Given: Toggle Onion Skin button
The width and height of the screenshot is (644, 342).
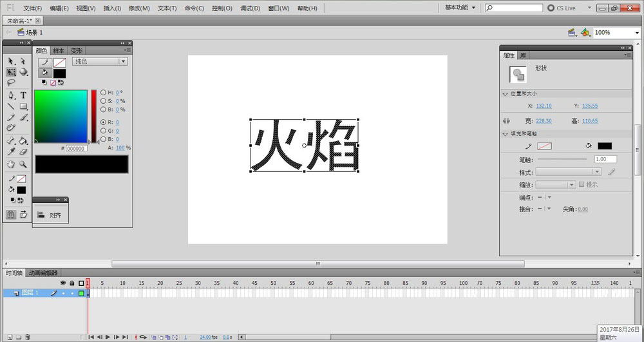Looking at the screenshot, I should tap(154, 337).
